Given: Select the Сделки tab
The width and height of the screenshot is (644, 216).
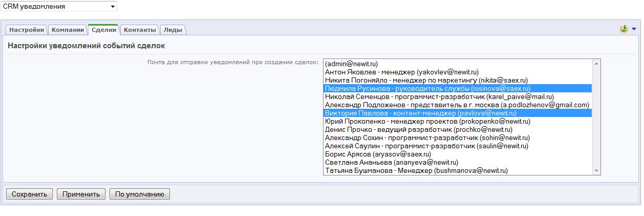Looking at the screenshot, I should (103, 30).
